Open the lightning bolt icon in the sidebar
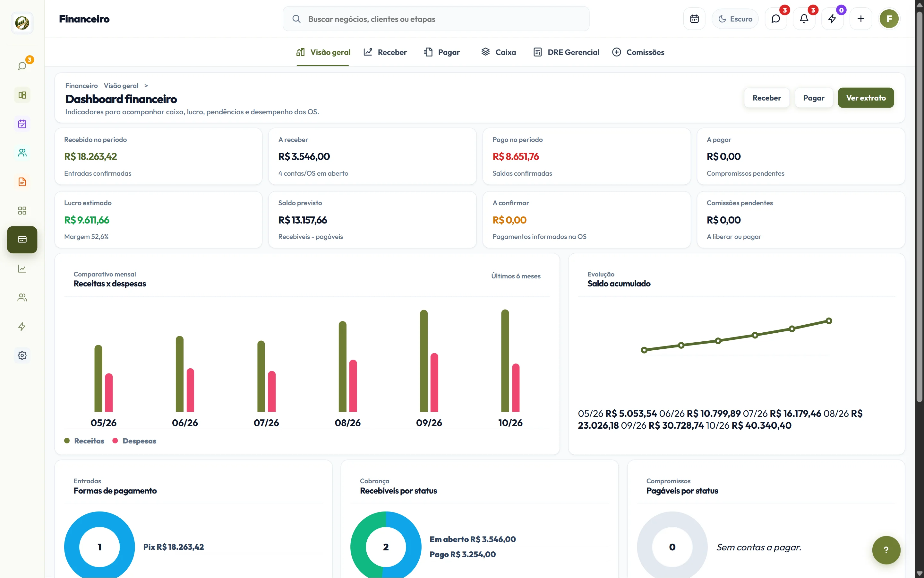Viewport: 924px width, 578px height. tap(22, 327)
